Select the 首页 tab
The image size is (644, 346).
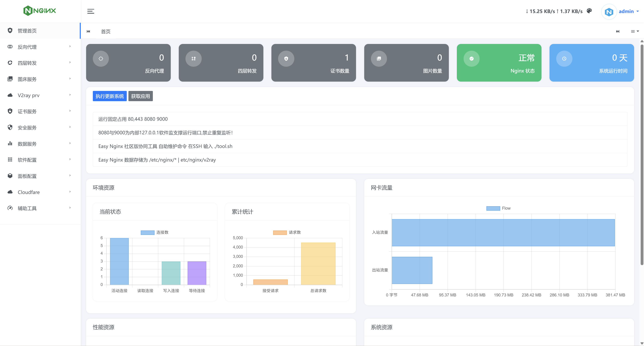pyautogui.click(x=106, y=31)
